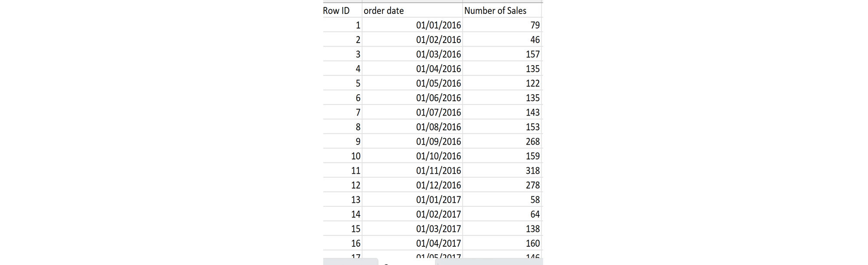Click the 'order date' column header
This screenshot has height=265, width=868.
click(384, 11)
